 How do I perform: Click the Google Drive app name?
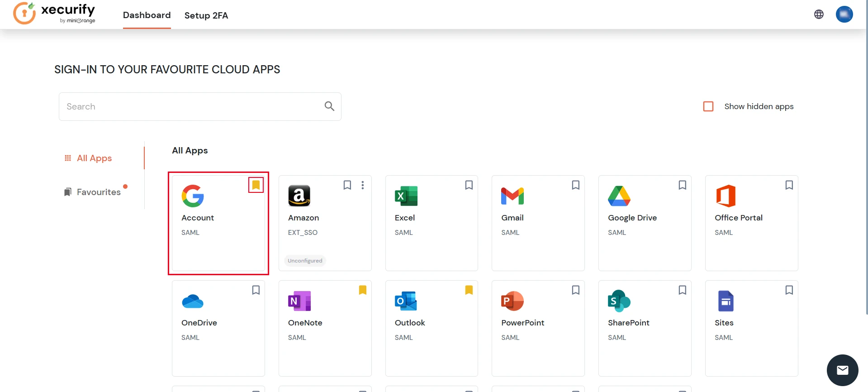click(x=632, y=218)
